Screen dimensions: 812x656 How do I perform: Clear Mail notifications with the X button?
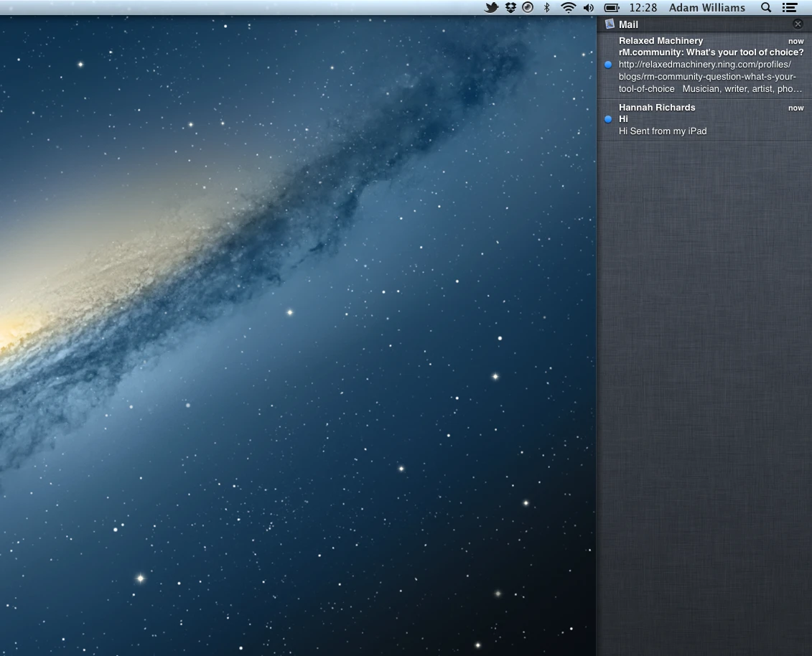798,24
